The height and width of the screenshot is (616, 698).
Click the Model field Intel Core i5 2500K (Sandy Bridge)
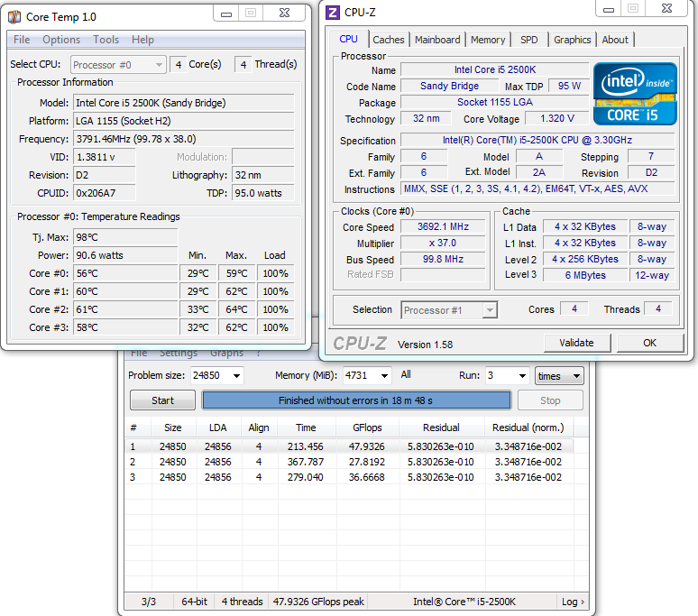[183, 103]
